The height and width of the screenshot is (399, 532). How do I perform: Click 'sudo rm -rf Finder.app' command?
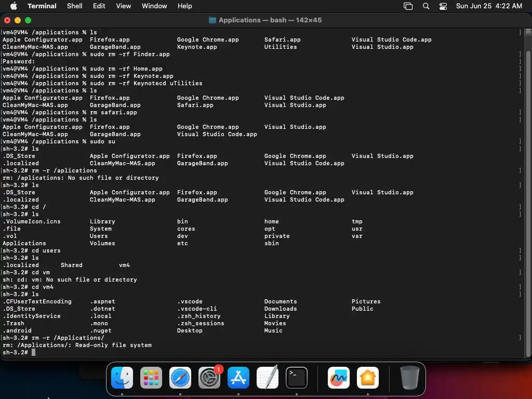129,54
